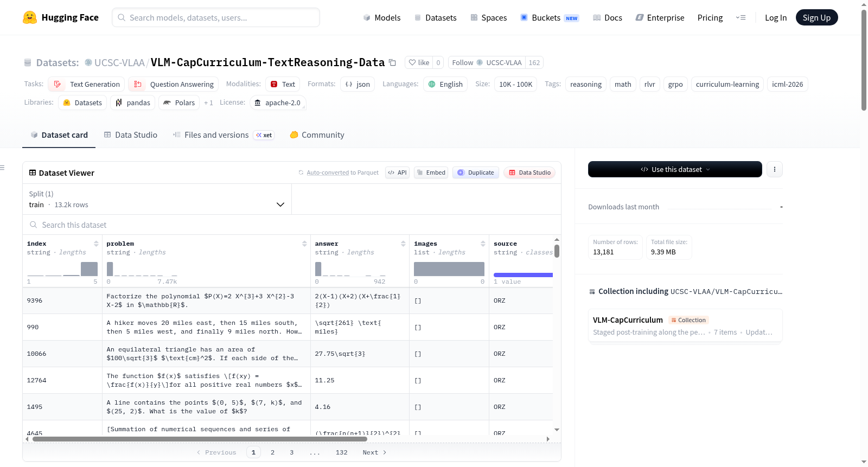Click the UCSC-VLAA organization avatar icon
The width and height of the screenshot is (868, 467).
[x=88, y=63]
